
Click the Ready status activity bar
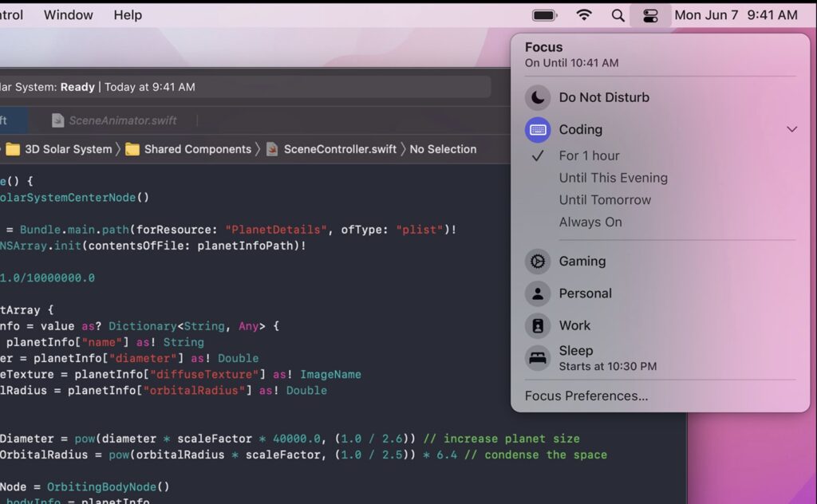click(244, 87)
